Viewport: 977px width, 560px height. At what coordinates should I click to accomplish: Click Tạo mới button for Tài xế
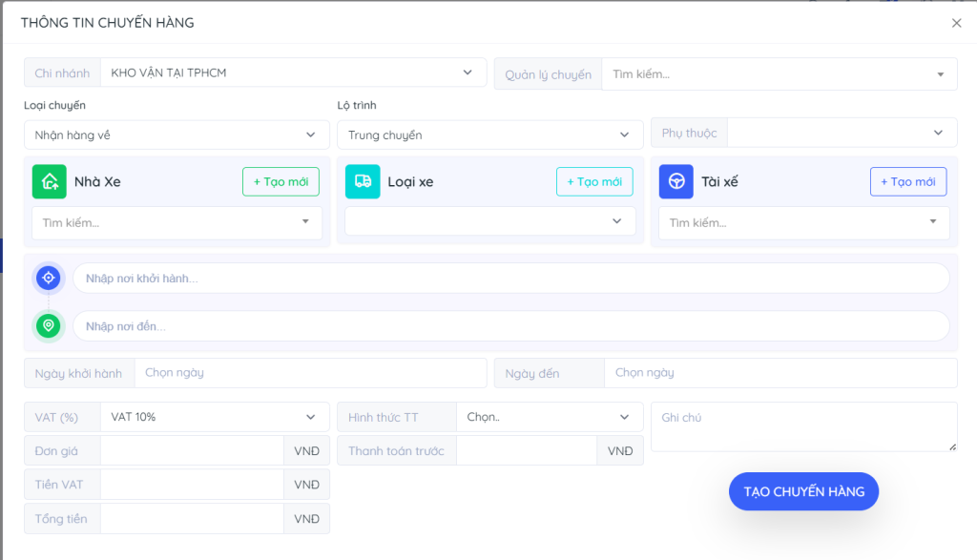click(x=907, y=181)
